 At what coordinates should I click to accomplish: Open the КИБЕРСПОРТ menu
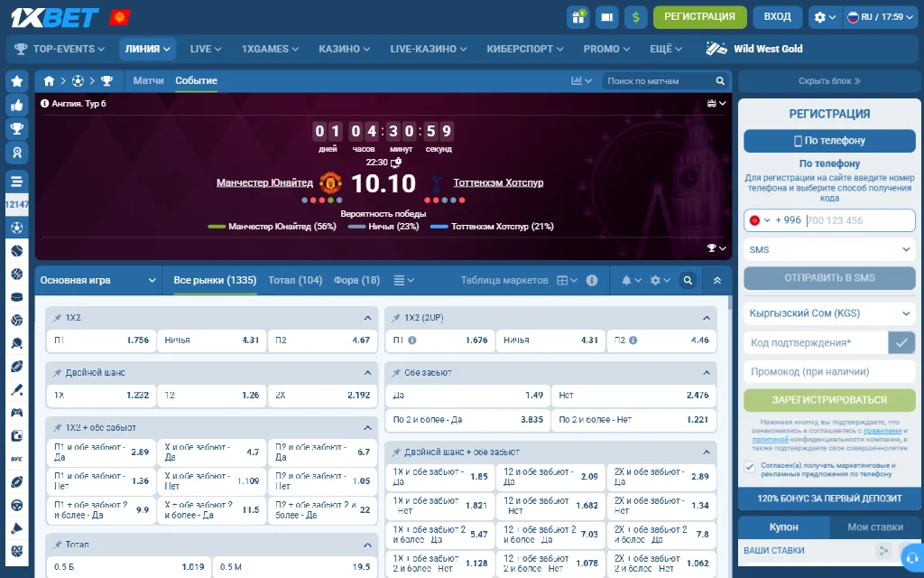click(x=524, y=49)
